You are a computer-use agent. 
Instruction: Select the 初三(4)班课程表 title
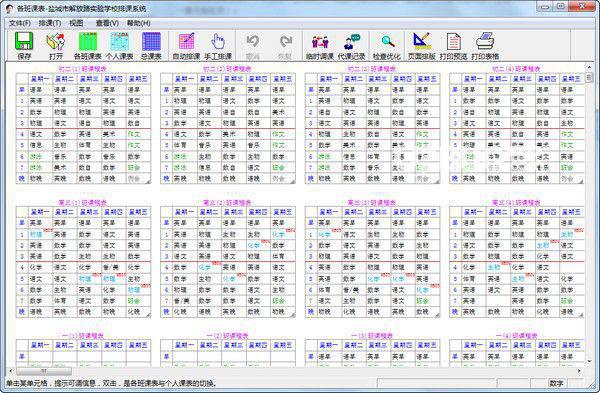[516, 202]
